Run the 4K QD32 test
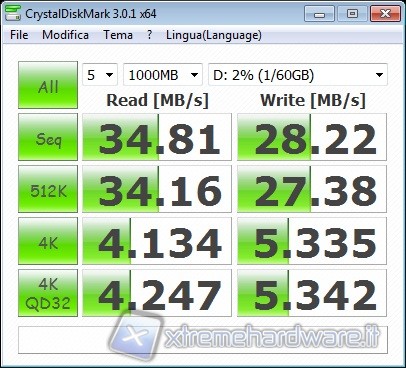Screen dimensions: 406x368 click(48, 293)
